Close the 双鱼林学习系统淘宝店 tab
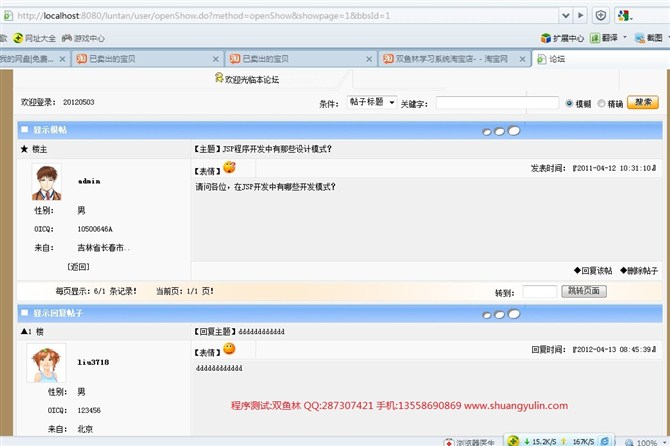 click(523, 59)
